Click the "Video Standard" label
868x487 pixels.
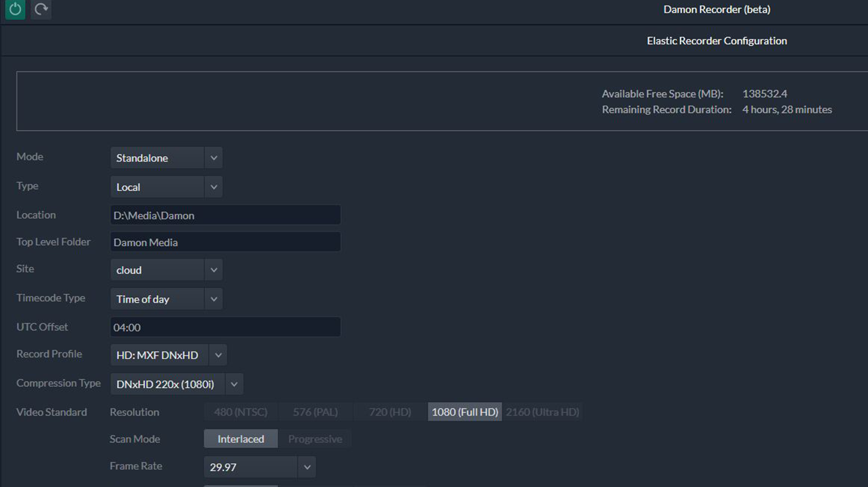tap(52, 412)
